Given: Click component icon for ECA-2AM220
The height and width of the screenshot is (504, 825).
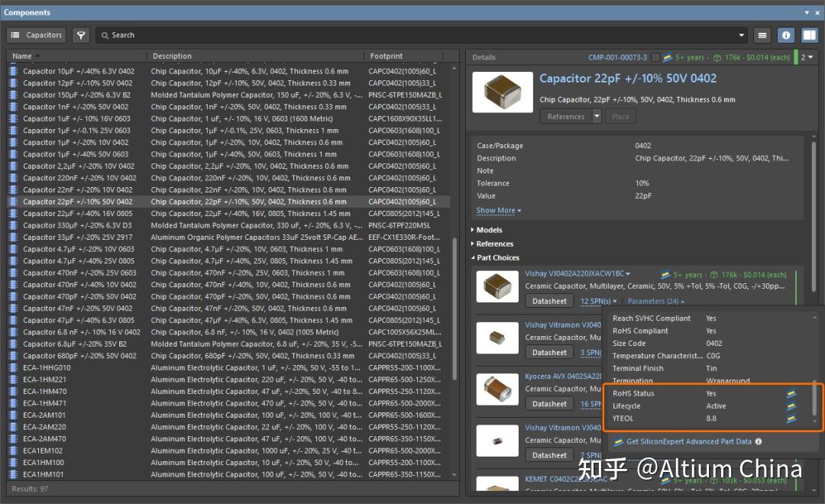Looking at the screenshot, I should 14,427.
